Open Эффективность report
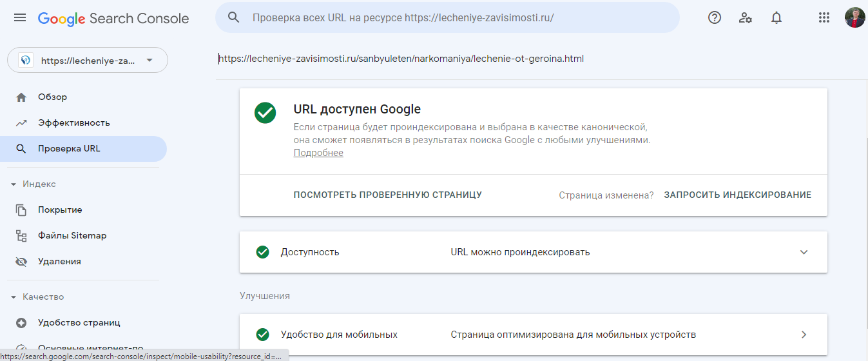This screenshot has width=868, height=361. pyautogui.click(x=73, y=123)
